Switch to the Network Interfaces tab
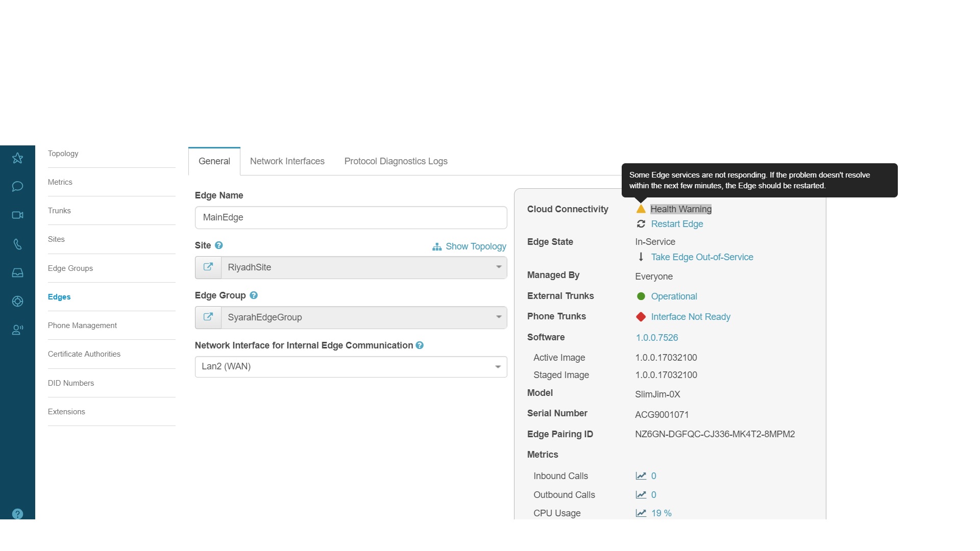This screenshot has height=551, width=980. click(287, 161)
